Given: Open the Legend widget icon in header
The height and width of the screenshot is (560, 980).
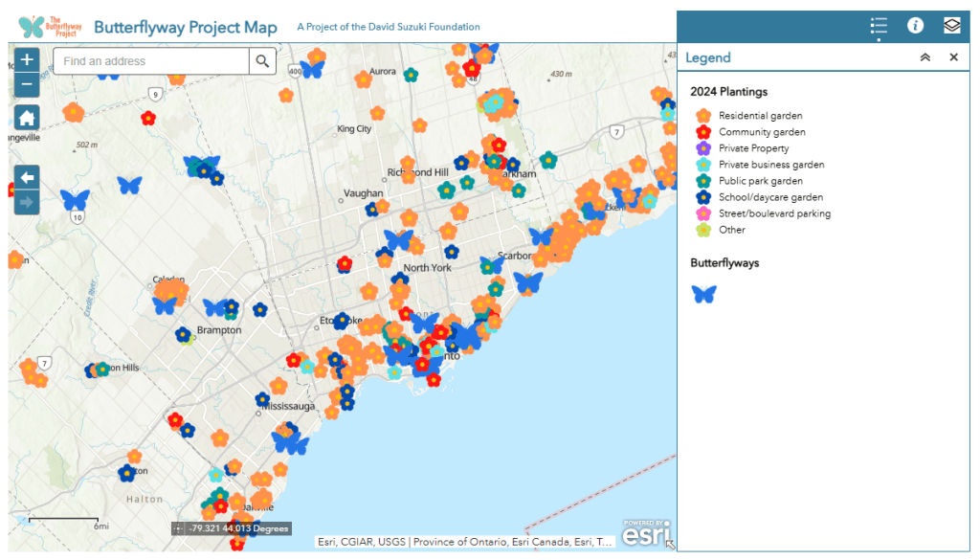Looking at the screenshot, I should 879,26.
